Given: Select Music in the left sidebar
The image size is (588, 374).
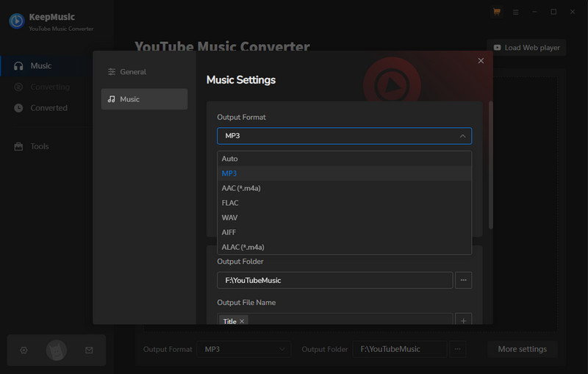Looking at the screenshot, I should [46, 66].
